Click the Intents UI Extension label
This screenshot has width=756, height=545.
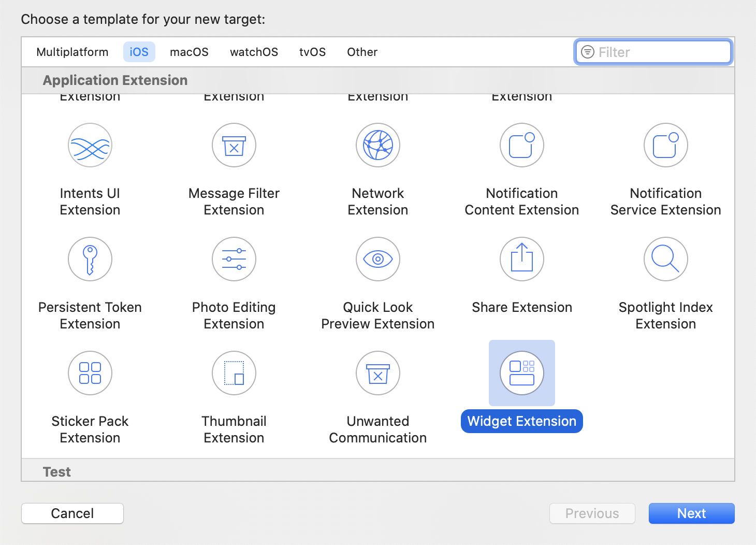click(x=90, y=202)
